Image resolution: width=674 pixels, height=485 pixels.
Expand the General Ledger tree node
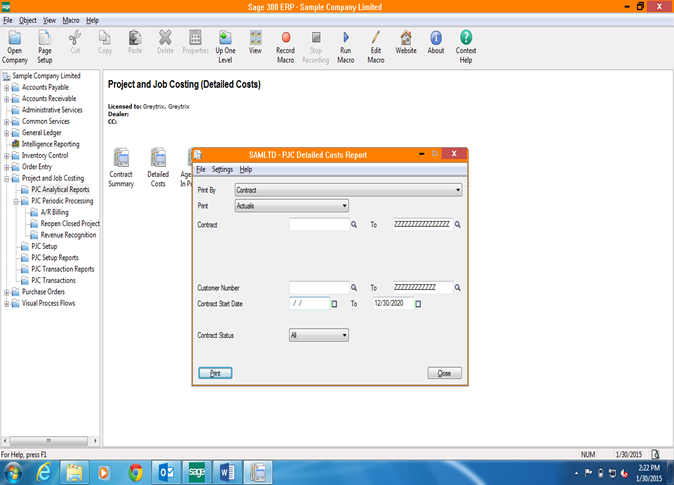click(6, 133)
